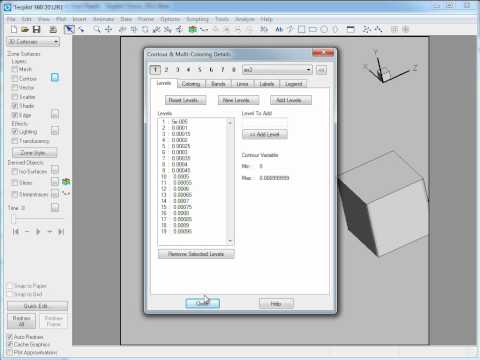
Task: Open the File menu
Action: click(x=11, y=19)
